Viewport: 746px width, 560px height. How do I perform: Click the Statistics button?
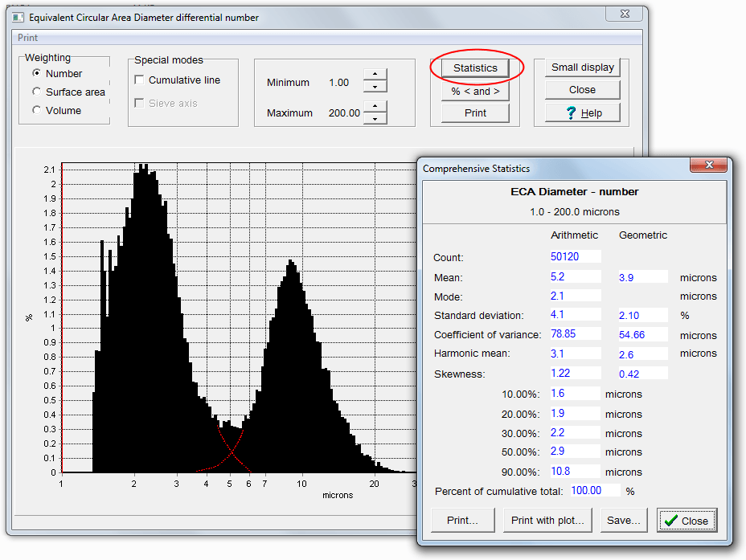pyautogui.click(x=475, y=68)
